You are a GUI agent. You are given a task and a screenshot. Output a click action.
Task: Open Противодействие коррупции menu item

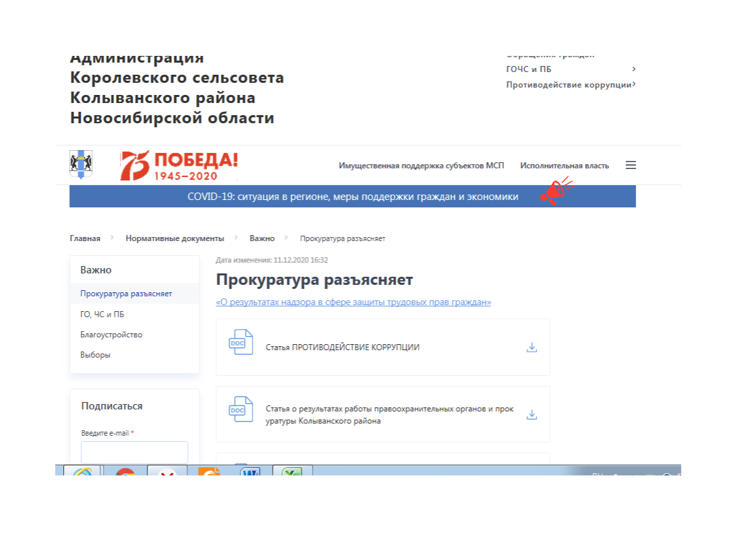point(569,85)
